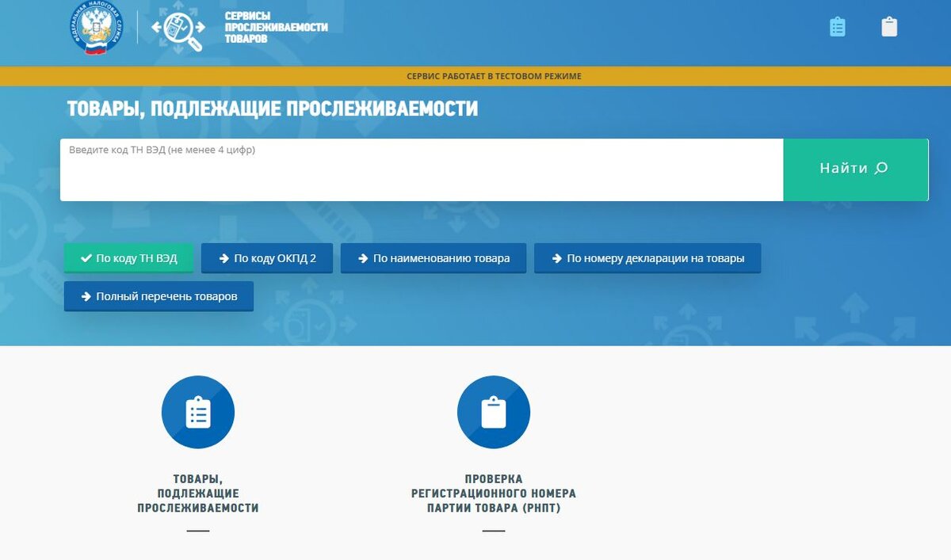The height and width of the screenshot is (560, 951).
Task: Click the ТОВАРЫ, ПОДЛЕЖАЩИЕ ПРОСЛЕЖИВАЕМОСТИ caption link
Action: pos(198,493)
